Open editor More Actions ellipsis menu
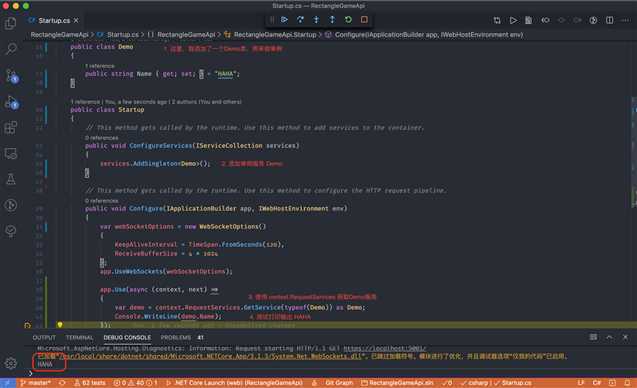Screen dimensions: 637x388 tap(626, 20)
